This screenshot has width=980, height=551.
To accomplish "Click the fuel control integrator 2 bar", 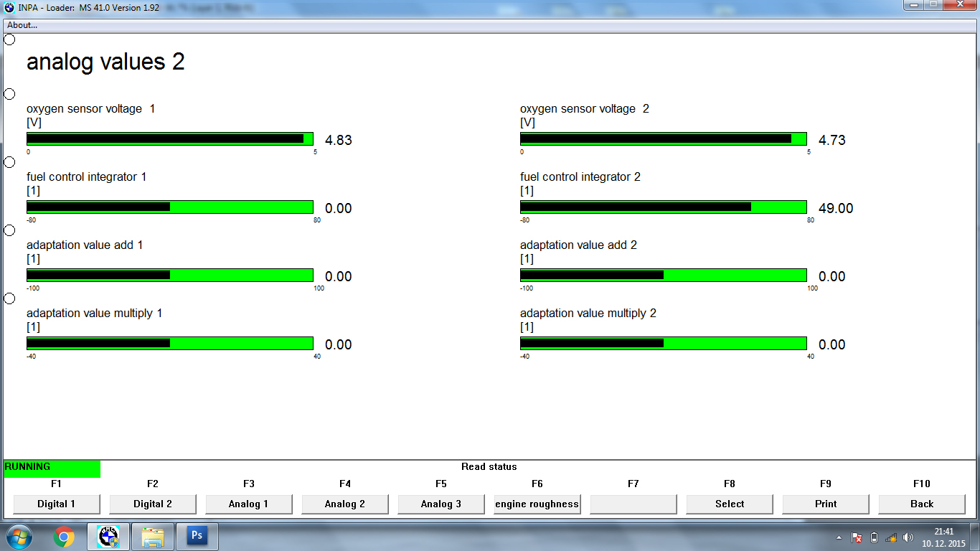I will coord(663,207).
